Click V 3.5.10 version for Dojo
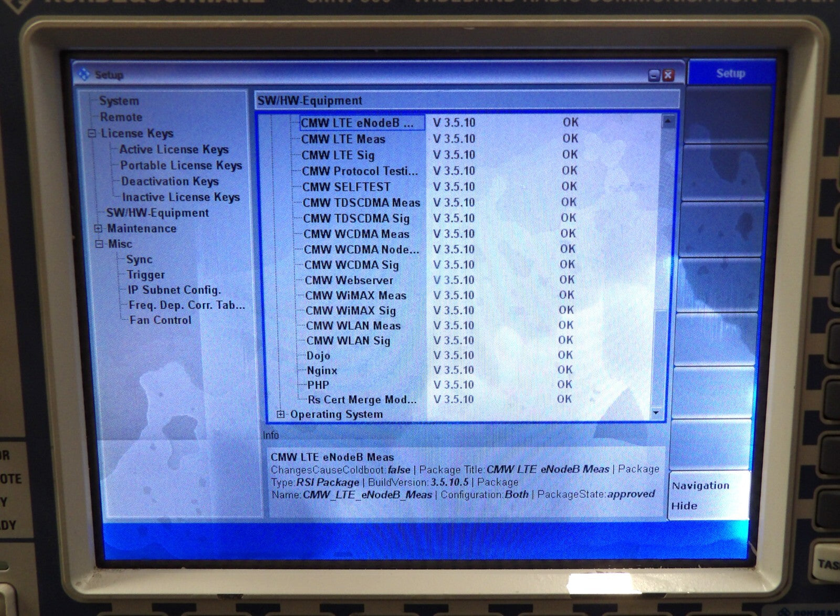The image size is (840, 616). [454, 356]
